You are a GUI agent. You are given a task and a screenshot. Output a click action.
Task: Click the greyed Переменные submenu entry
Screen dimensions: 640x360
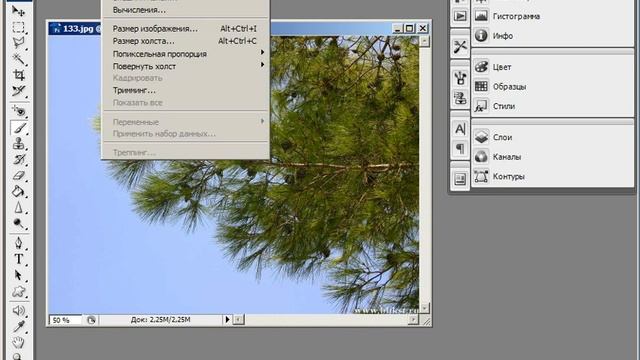(x=185, y=122)
